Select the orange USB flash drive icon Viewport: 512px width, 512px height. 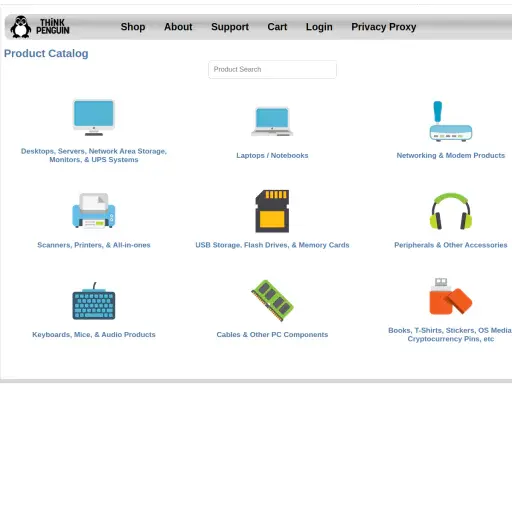tap(451, 296)
